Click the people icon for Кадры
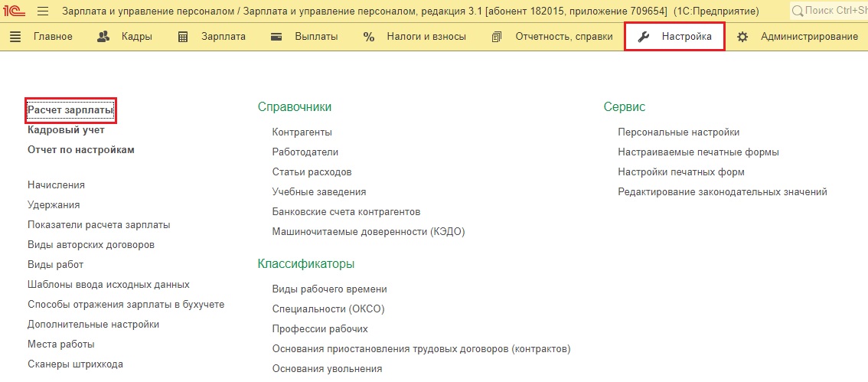 (103, 37)
